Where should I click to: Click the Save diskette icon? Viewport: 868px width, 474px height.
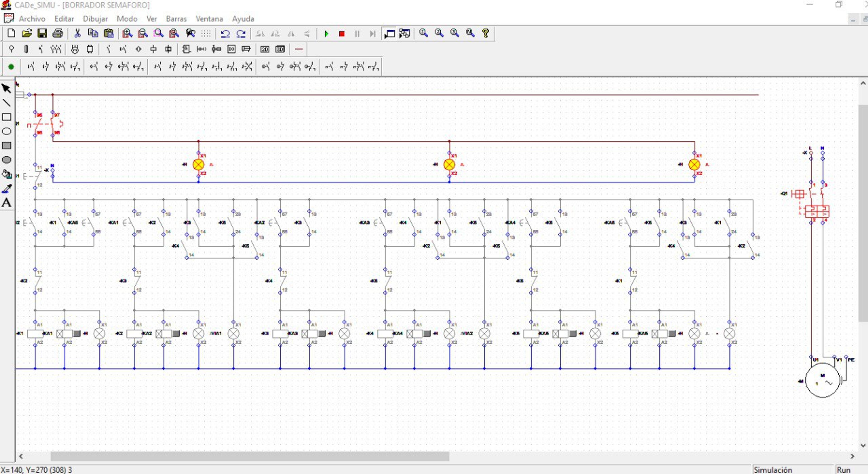point(42,33)
